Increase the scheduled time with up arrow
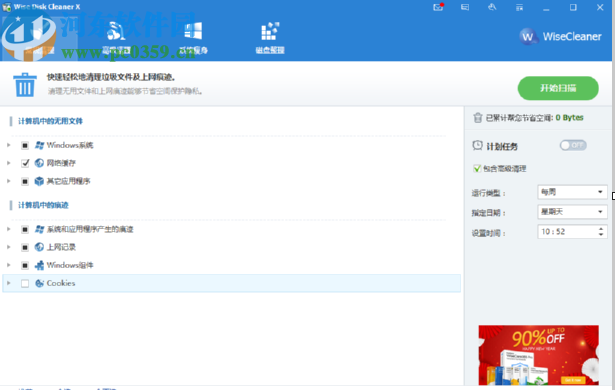This screenshot has width=615, height=390. coord(601,229)
